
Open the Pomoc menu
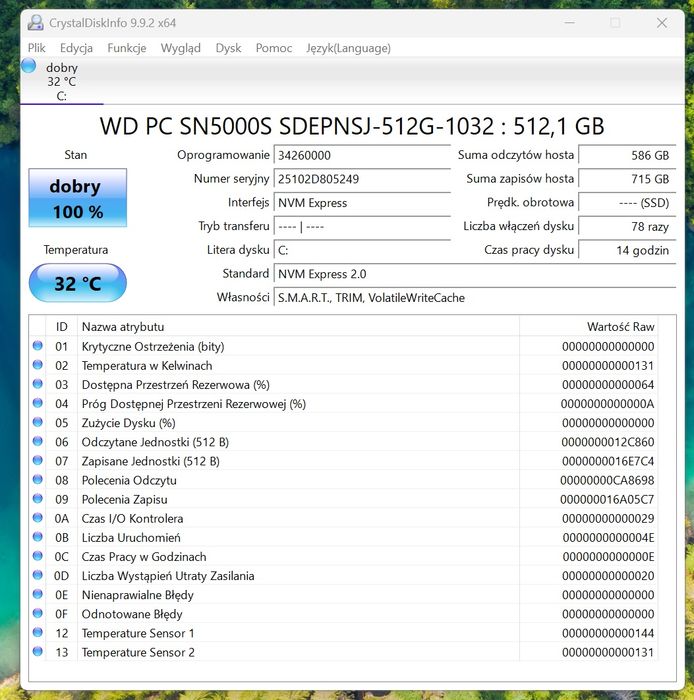point(274,48)
